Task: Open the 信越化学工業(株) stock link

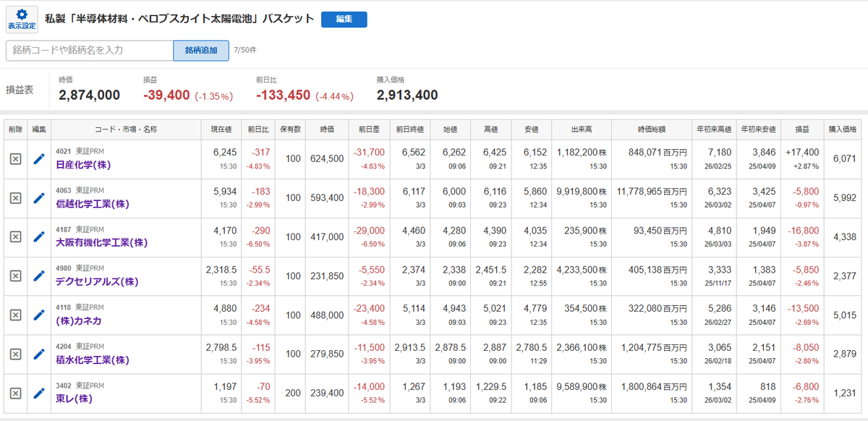Action: [x=93, y=204]
